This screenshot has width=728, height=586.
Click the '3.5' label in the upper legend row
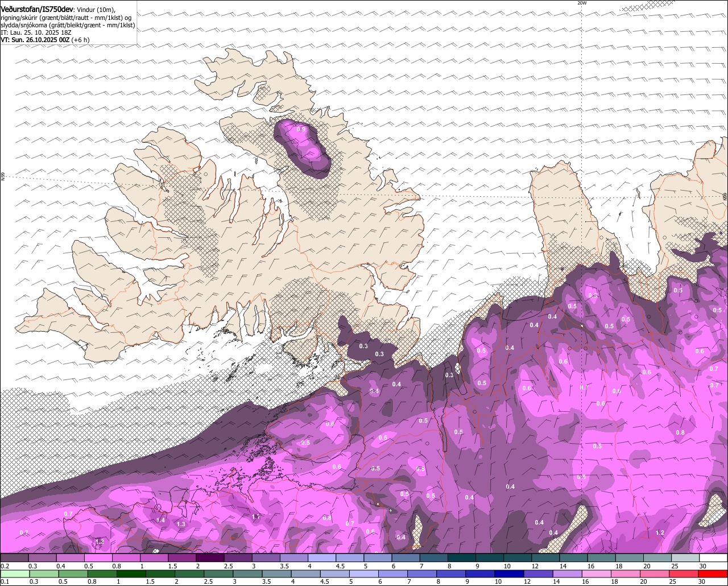pos(284,566)
